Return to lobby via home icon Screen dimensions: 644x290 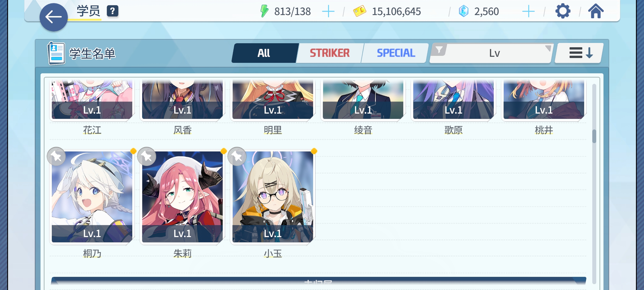click(596, 11)
